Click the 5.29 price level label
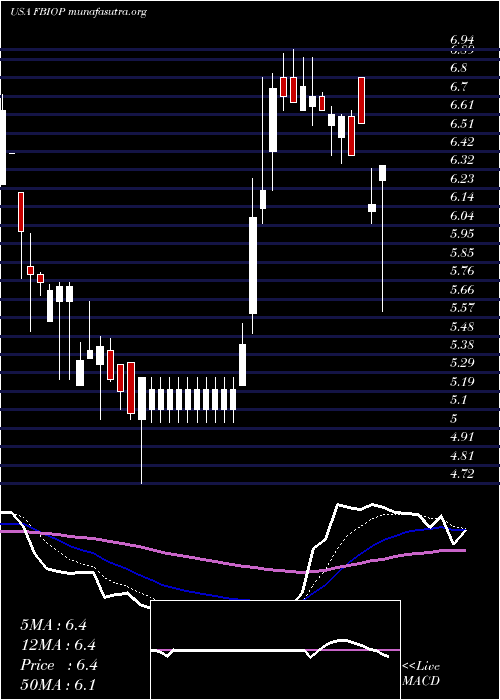Viewport: 500px width, 700px height. point(462,363)
